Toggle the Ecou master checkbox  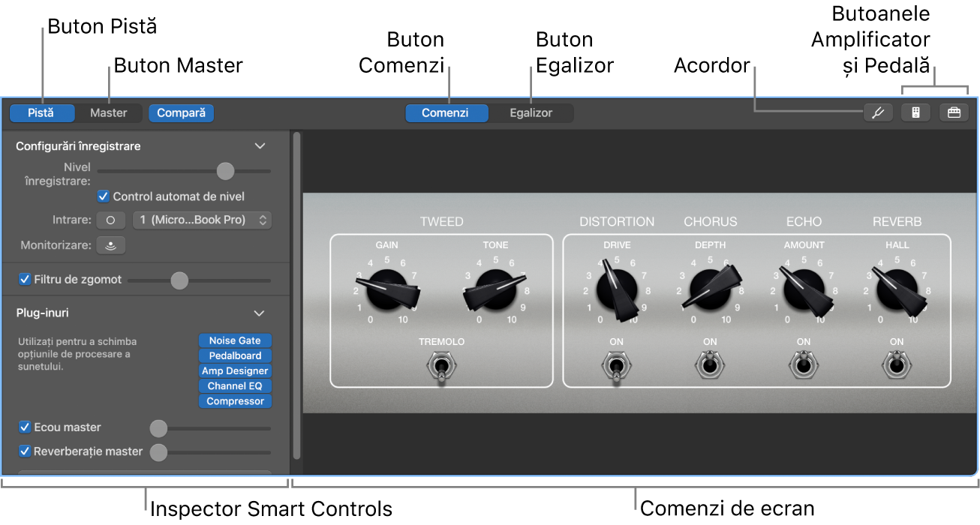click(x=25, y=427)
